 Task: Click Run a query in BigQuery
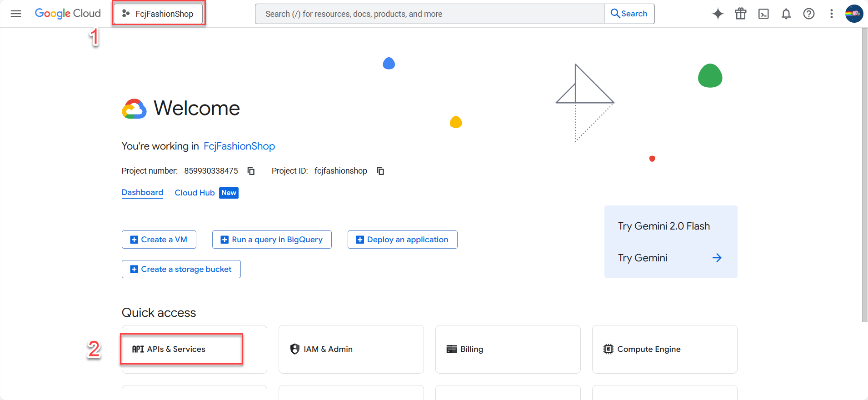[272, 240]
